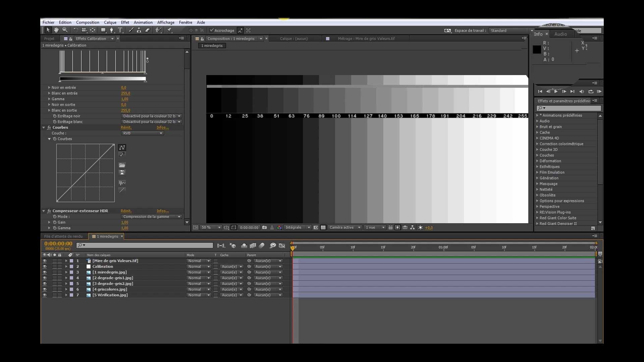
Task: Select the Eraser tool
Action: pos(147,30)
